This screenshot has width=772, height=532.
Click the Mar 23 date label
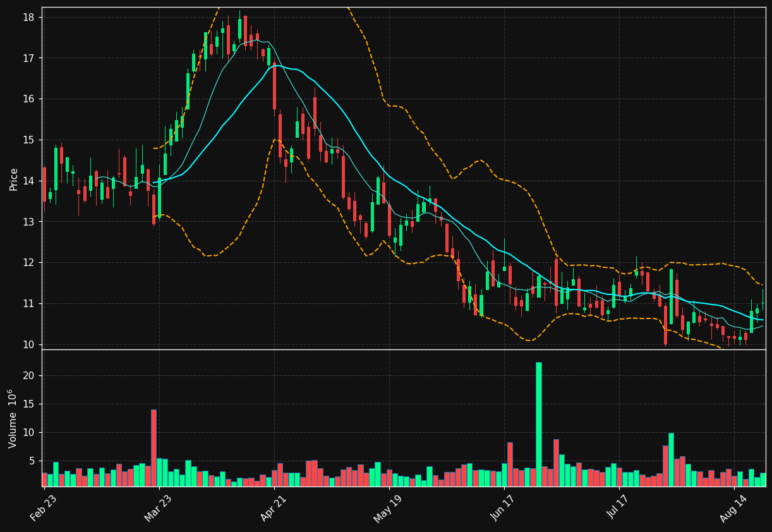158,509
